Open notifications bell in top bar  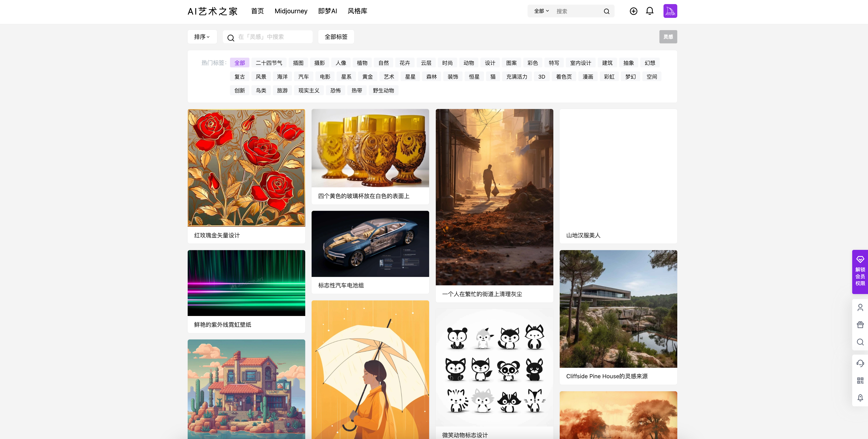tap(649, 11)
